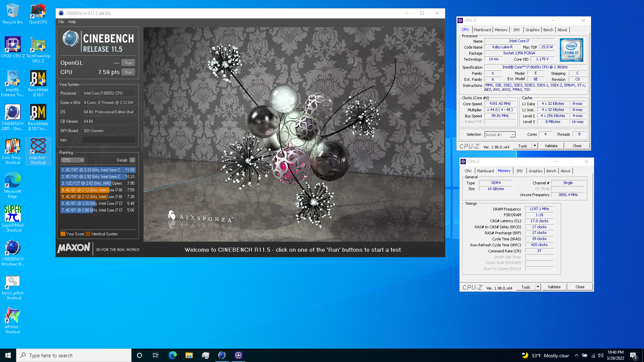Click Validate in top CPU-Z window
The image size is (644, 362).
pos(551,146)
